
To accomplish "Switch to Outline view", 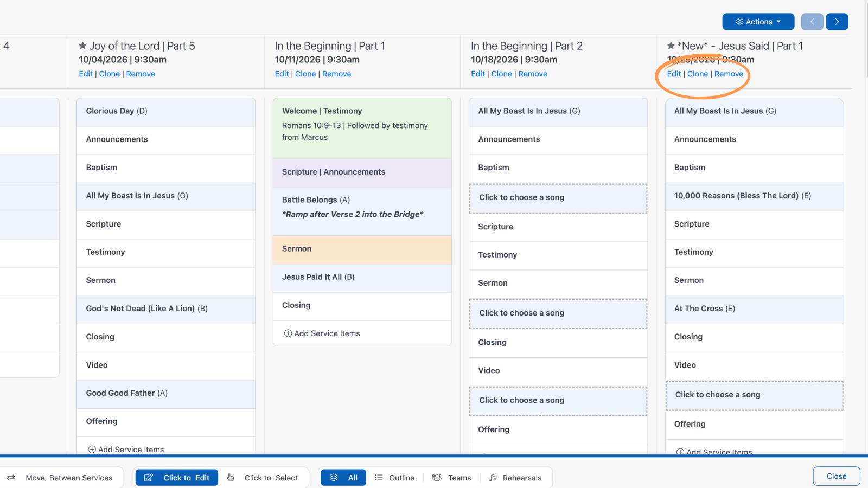I will pyautogui.click(x=395, y=478).
